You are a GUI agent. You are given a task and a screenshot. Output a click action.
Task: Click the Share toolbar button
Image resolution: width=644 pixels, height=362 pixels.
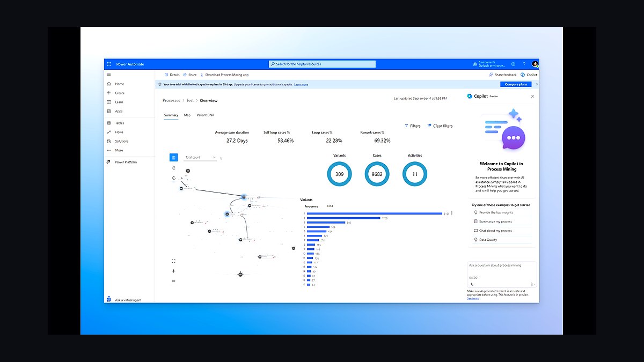tap(190, 75)
